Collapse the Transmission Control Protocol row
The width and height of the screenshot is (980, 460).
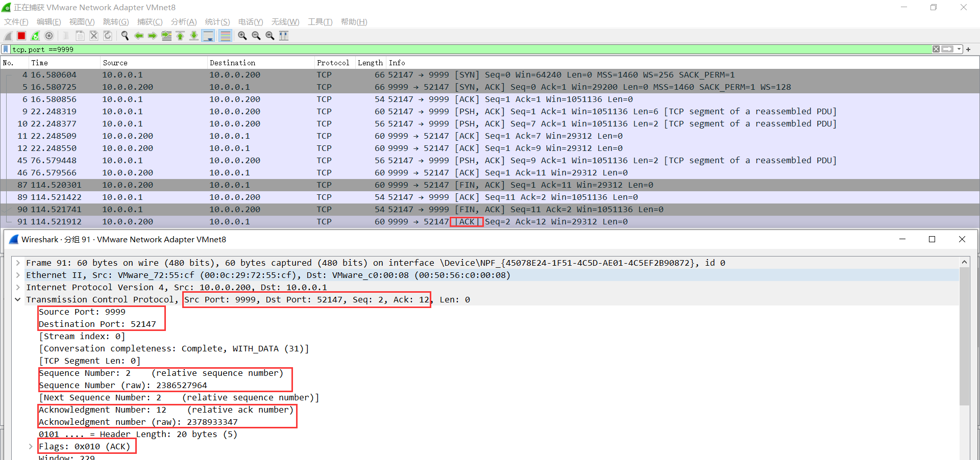point(18,300)
